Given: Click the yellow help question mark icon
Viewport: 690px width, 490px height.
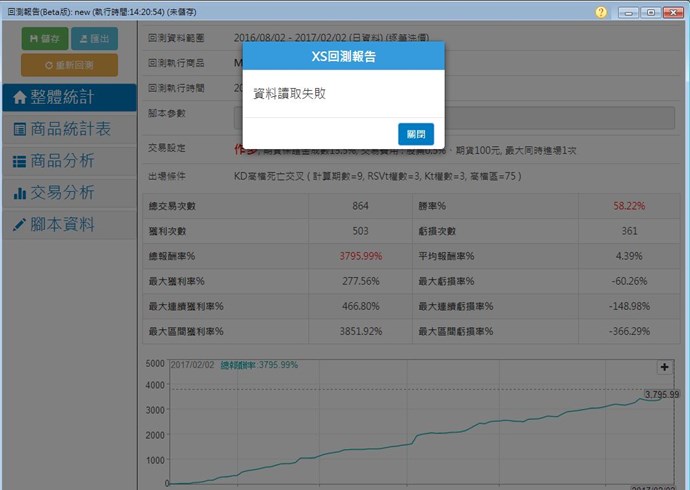Looking at the screenshot, I should [601, 12].
